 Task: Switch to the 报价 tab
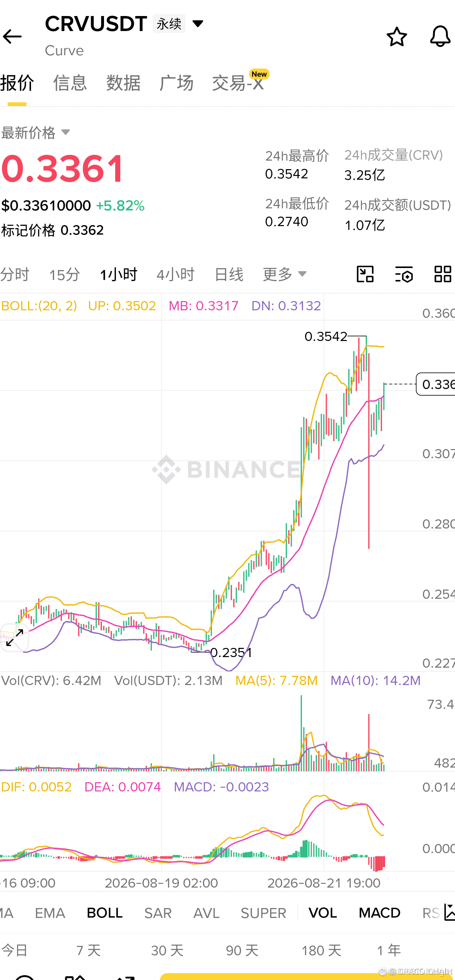tap(17, 83)
